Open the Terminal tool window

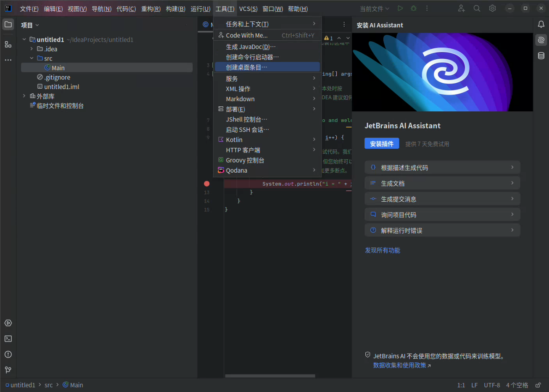click(8, 339)
